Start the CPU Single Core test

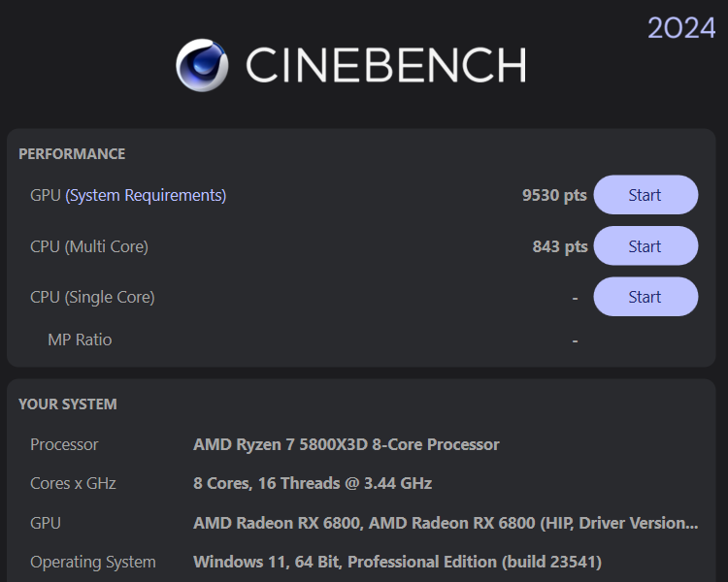tap(645, 297)
